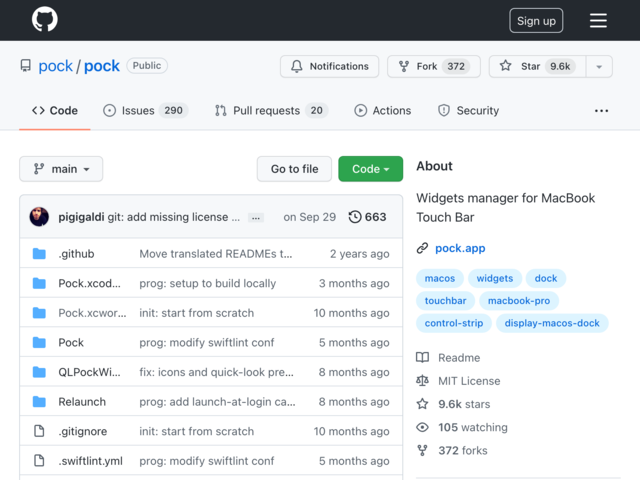This screenshot has width=640, height=480.
Task: Open the .gitignore file
Action: point(83,431)
